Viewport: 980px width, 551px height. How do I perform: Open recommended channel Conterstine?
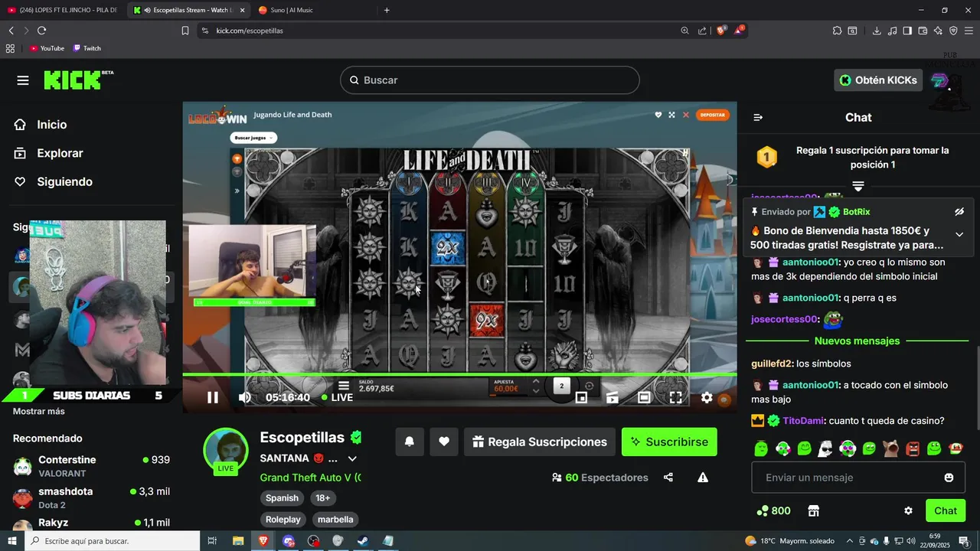(91, 466)
